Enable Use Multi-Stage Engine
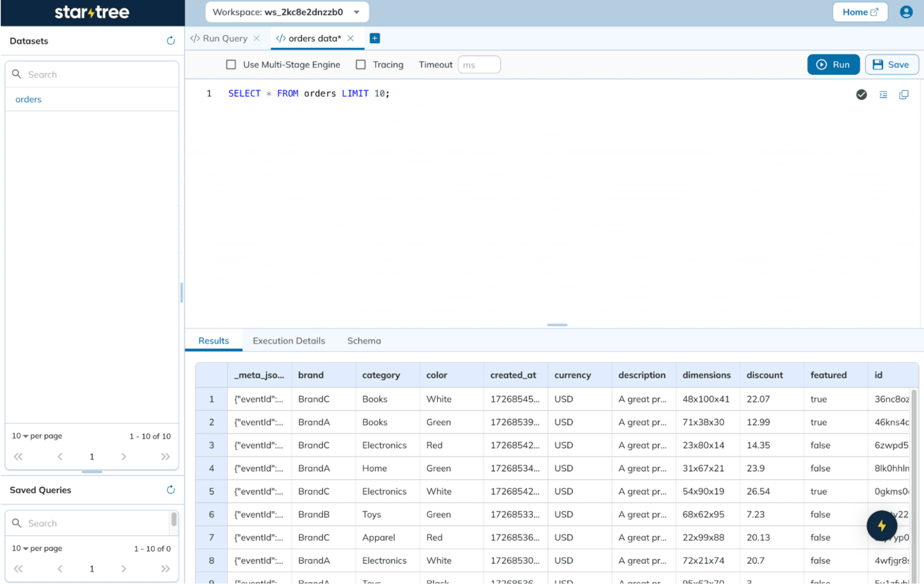This screenshot has width=924, height=584. click(x=231, y=64)
